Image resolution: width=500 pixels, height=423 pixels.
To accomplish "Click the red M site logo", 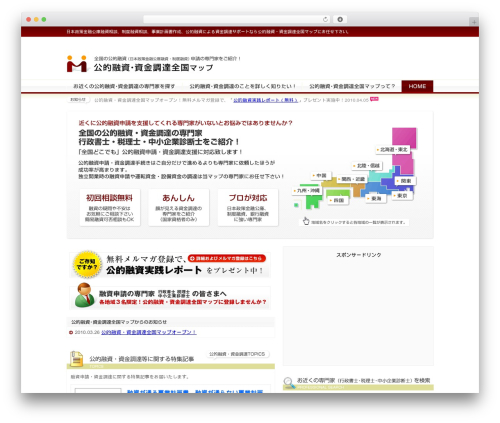I will (x=77, y=64).
